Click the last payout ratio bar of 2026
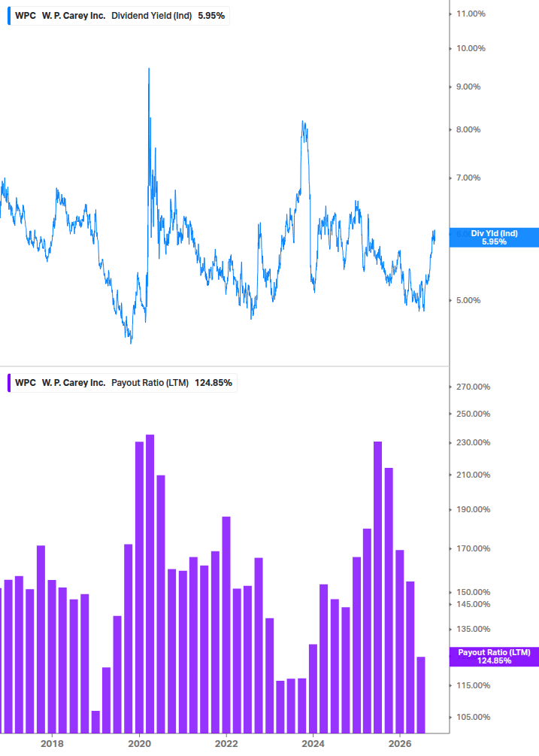This screenshot has width=539, height=756. pos(421,695)
